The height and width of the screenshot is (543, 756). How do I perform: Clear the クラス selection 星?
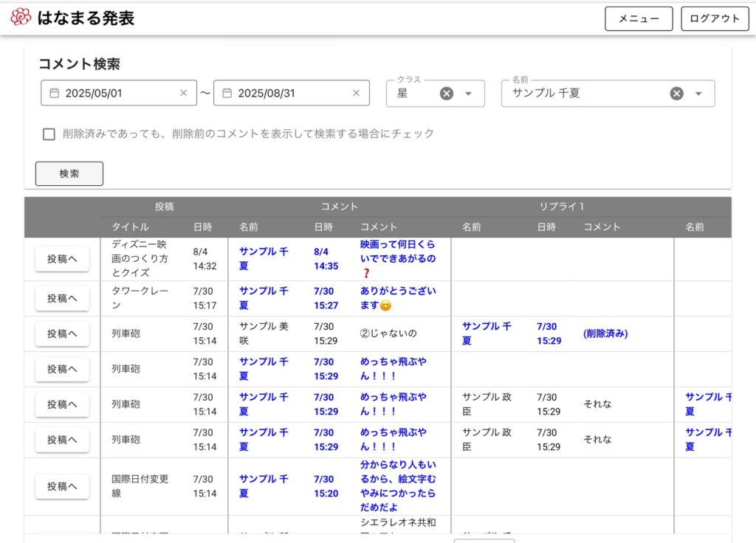coord(447,94)
